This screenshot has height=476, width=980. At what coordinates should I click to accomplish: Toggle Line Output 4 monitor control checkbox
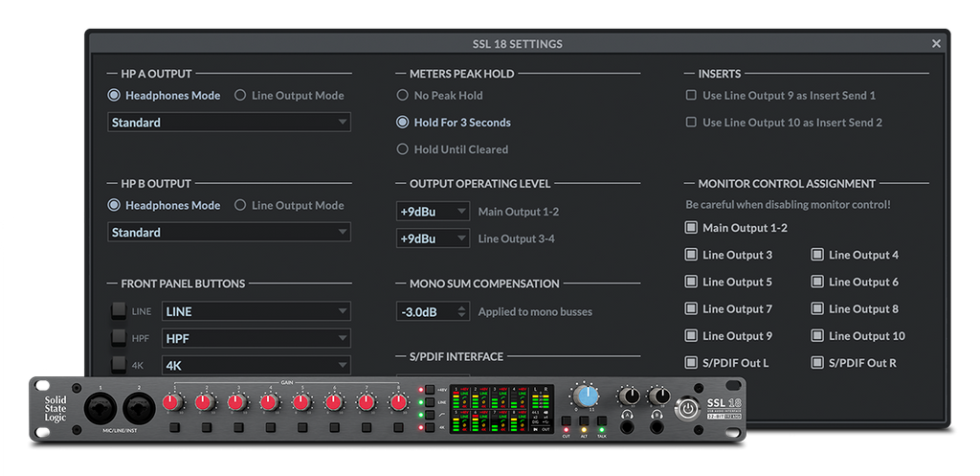click(x=817, y=255)
